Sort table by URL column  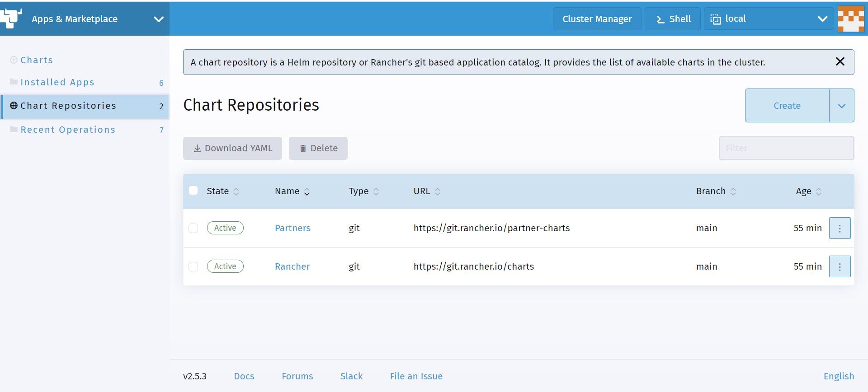tap(427, 191)
